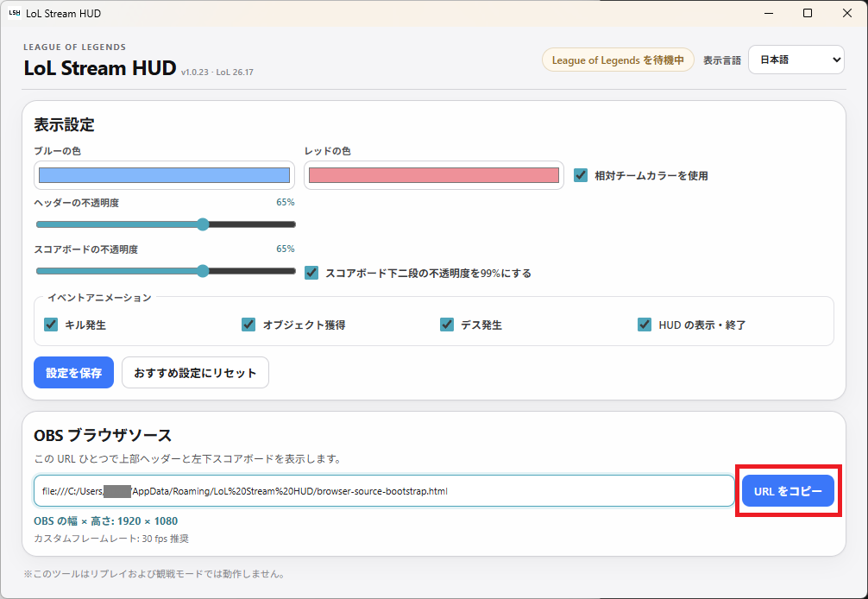Click the browser source URL field
This screenshot has width=868, height=599.
click(x=384, y=490)
